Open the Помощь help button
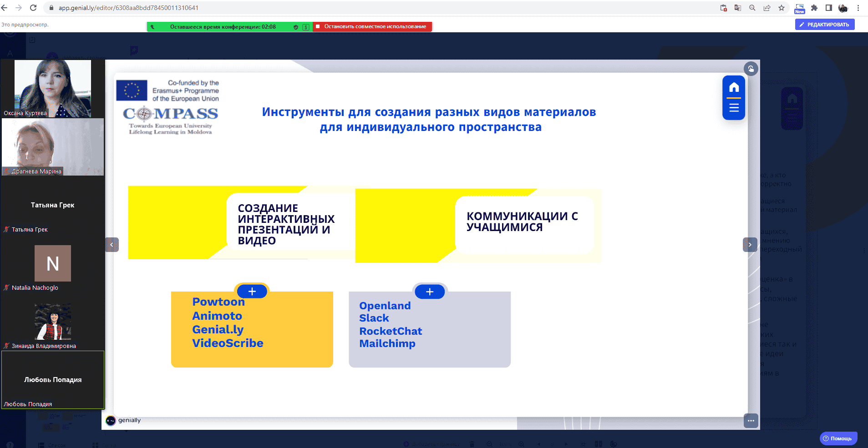This screenshot has height=448, width=868. 838,438
